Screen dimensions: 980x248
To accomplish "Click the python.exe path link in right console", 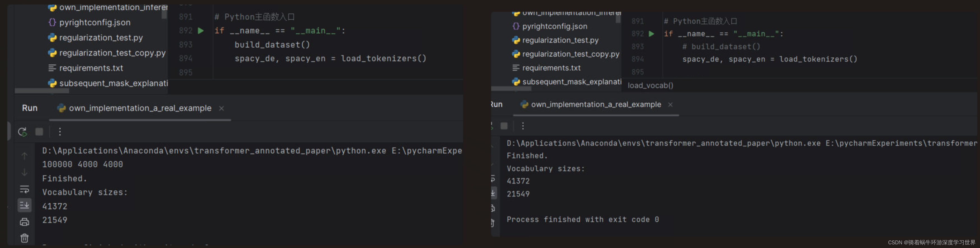I will [x=663, y=143].
